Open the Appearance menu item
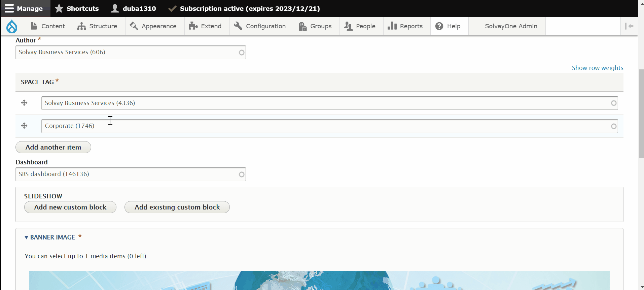The width and height of the screenshot is (644, 290). 153,26
